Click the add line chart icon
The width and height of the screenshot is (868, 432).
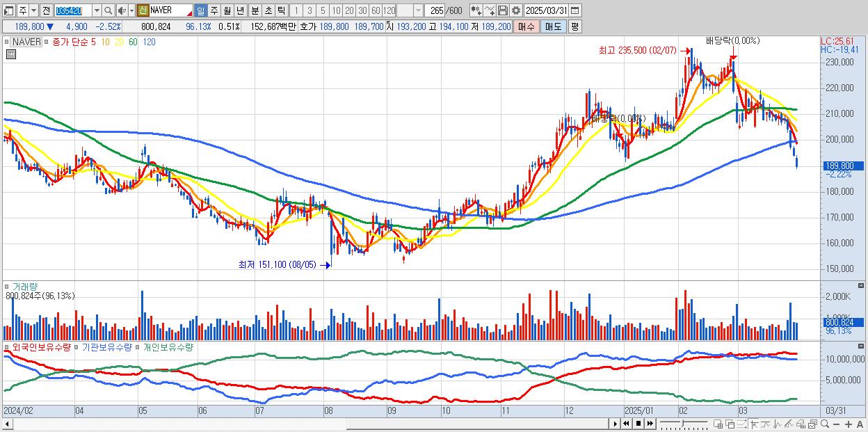(490, 10)
